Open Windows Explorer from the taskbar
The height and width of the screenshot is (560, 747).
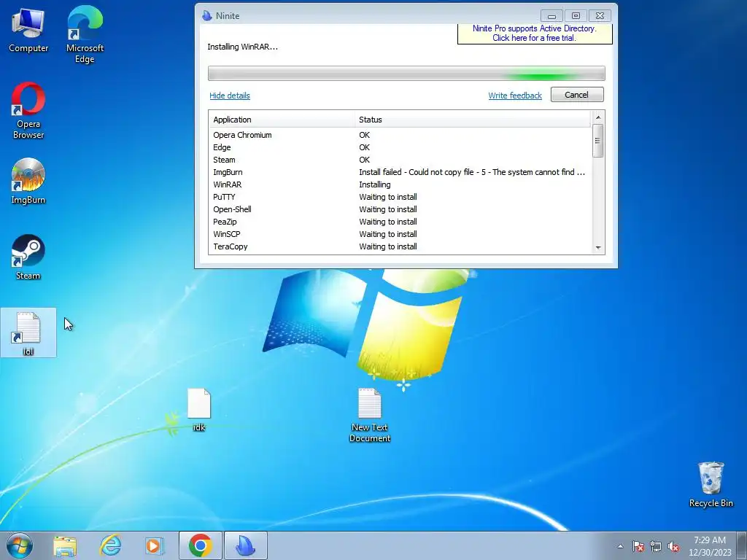click(x=65, y=546)
